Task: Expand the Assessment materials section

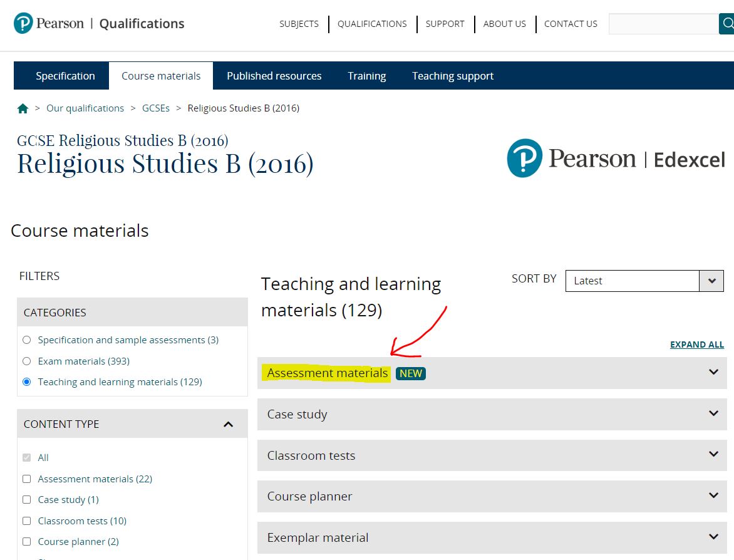Action: 713,373
